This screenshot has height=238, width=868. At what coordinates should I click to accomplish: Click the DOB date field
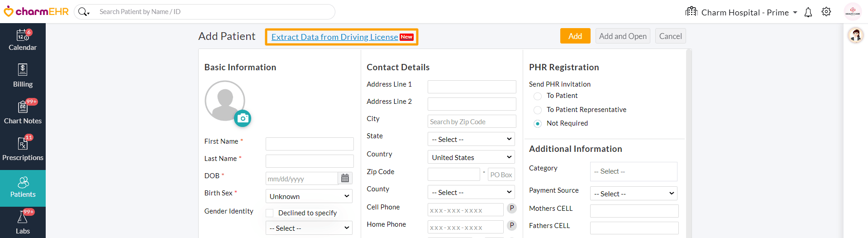(302, 179)
